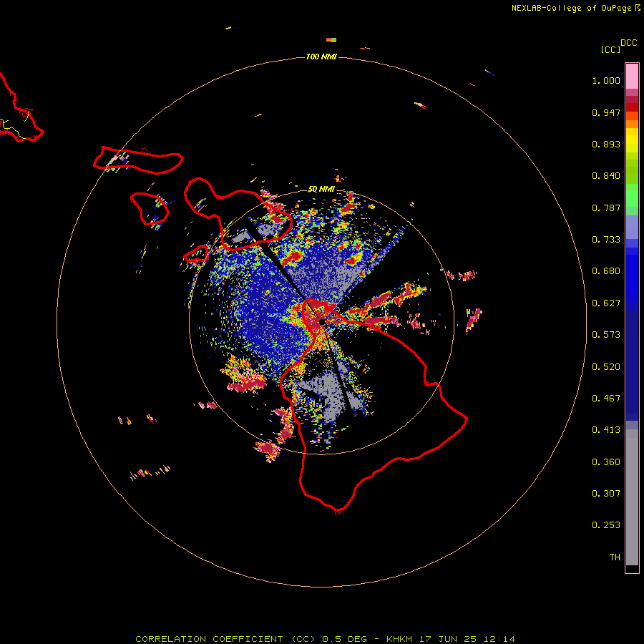This screenshot has height=644, width=644.
Task: Click the black radar site dot at center
Action: point(321,321)
